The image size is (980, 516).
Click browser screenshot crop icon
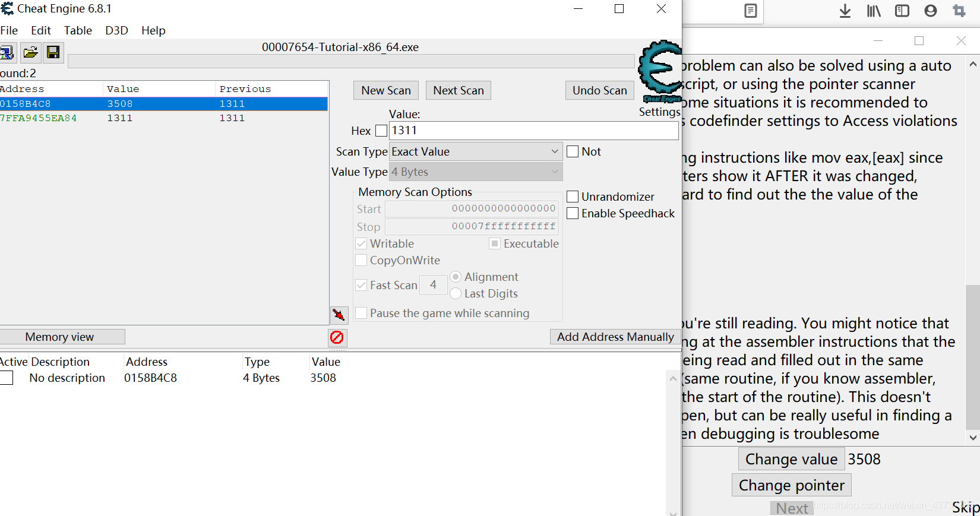coord(959,11)
